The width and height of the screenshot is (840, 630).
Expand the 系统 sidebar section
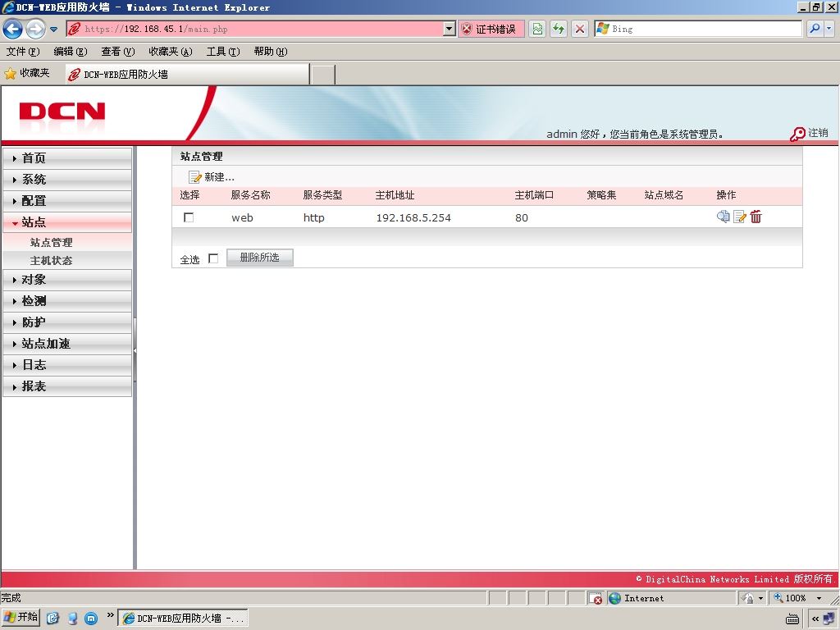click(x=67, y=180)
